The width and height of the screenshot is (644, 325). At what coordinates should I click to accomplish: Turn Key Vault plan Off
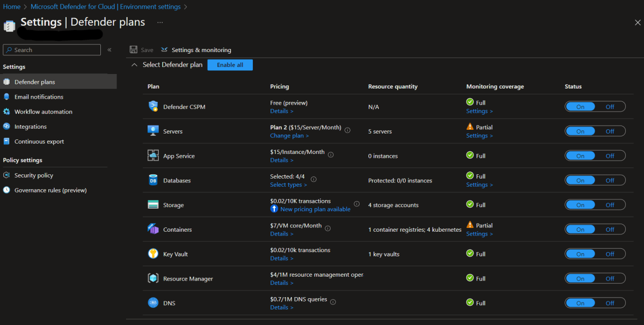(610, 254)
